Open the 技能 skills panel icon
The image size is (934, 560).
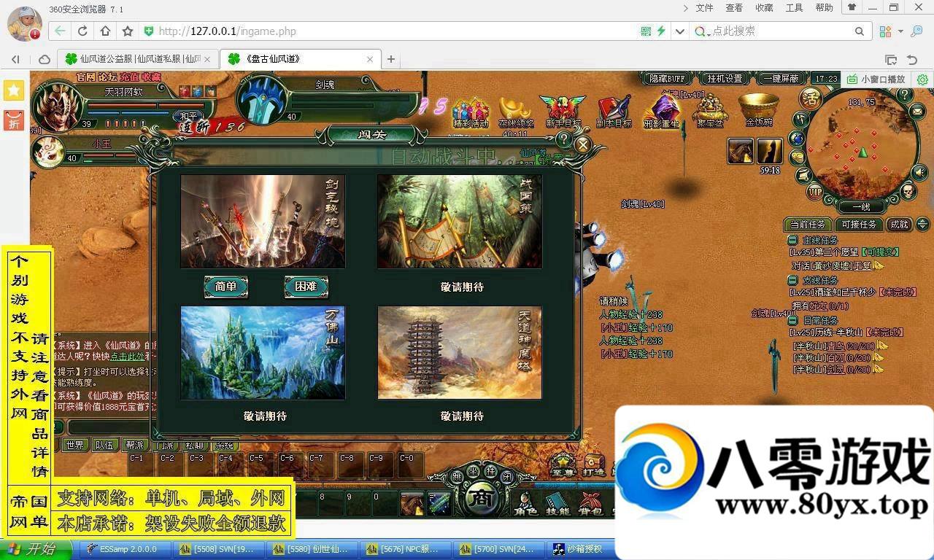tap(557, 503)
